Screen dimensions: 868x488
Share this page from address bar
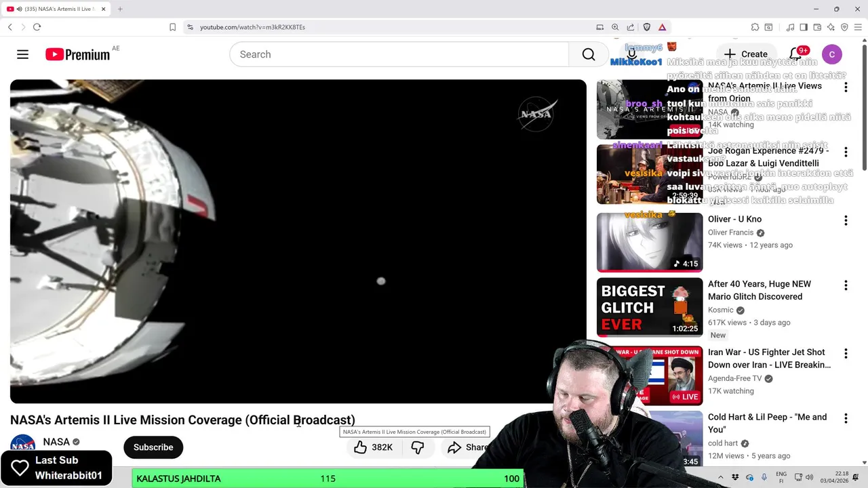pos(631,27)
